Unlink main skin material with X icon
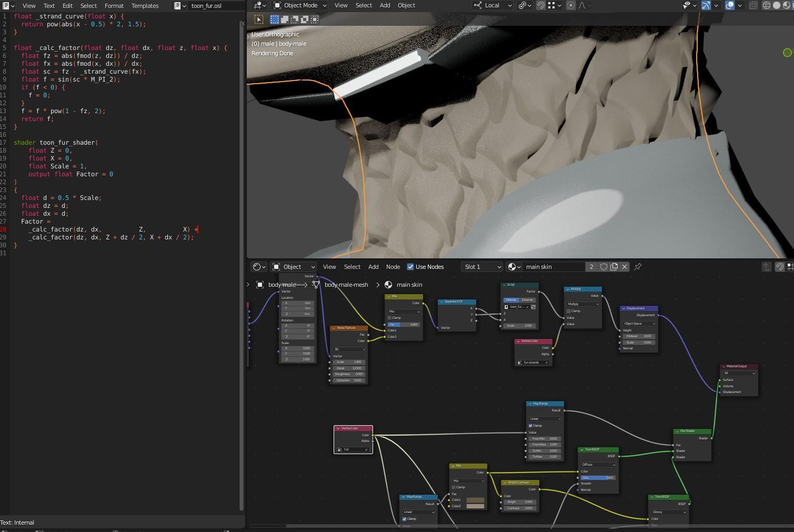Image resolution: width=794 pixels, height=532 pixels. point(625,267)
